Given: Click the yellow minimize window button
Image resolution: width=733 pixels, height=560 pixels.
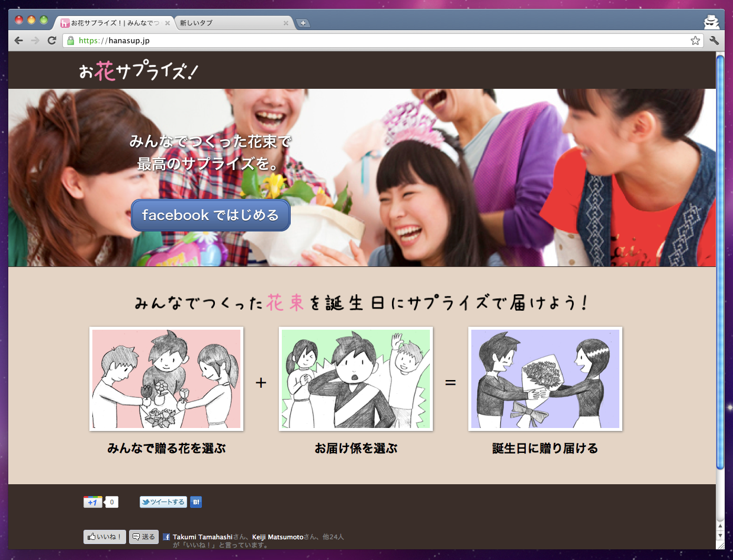Looking at the screenshot, I should coord(31,20).
